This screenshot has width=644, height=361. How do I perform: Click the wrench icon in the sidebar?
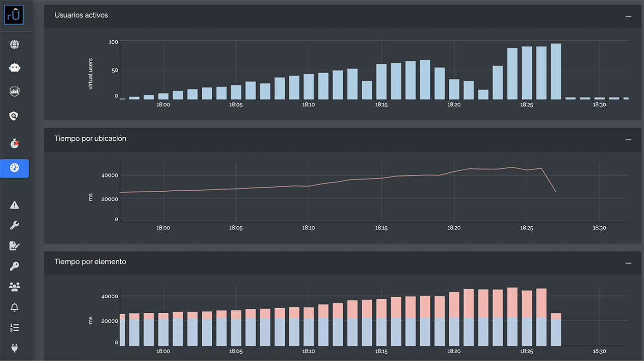pos(15,225)
